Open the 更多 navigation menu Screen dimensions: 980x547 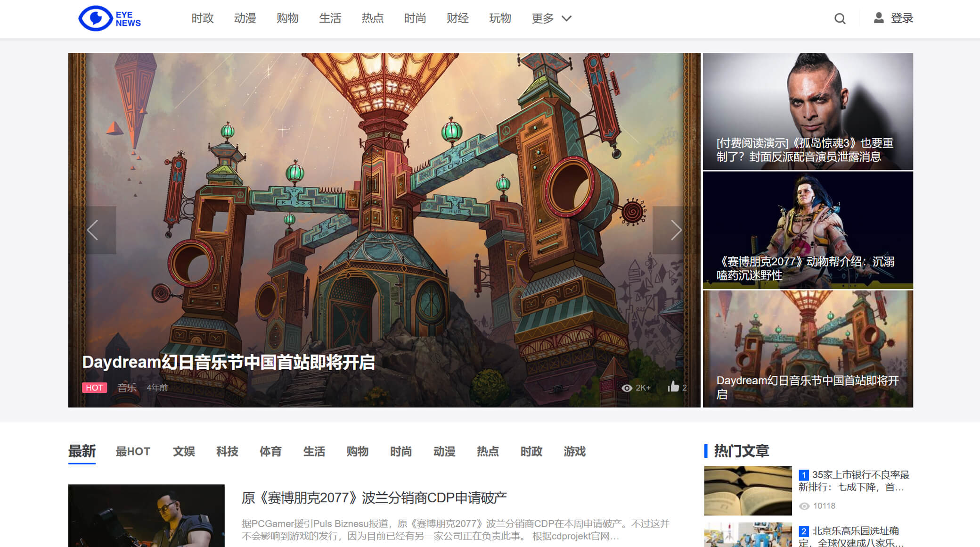542,18
